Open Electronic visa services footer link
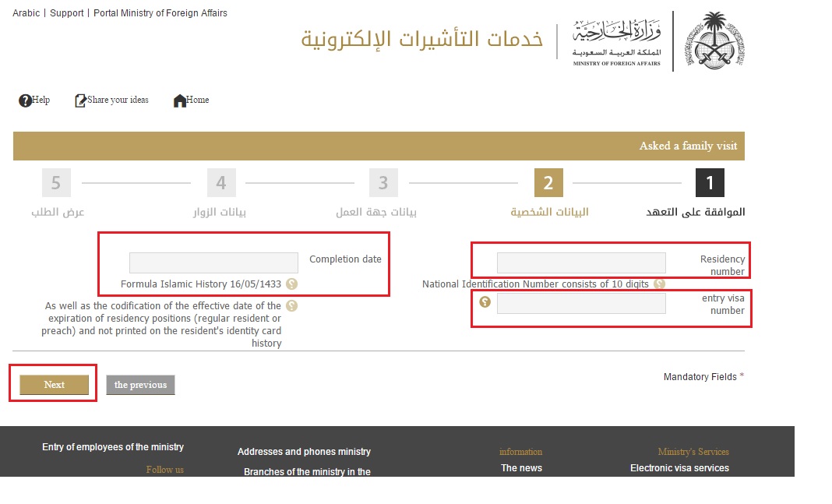This screenshot has width=832, height=504. pyautogui.click(x=679, y=468)
